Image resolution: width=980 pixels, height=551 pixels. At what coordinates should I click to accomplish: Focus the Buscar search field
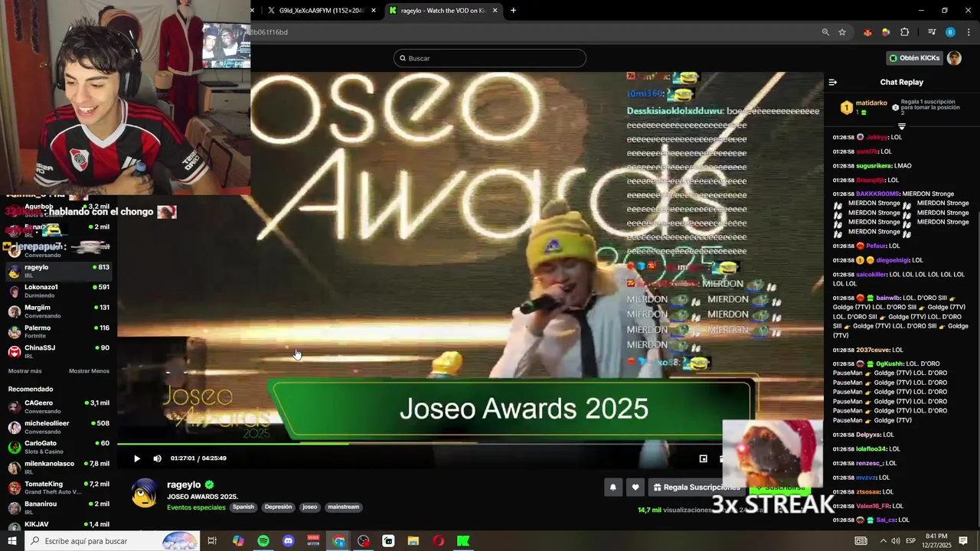tap(490, 58)
